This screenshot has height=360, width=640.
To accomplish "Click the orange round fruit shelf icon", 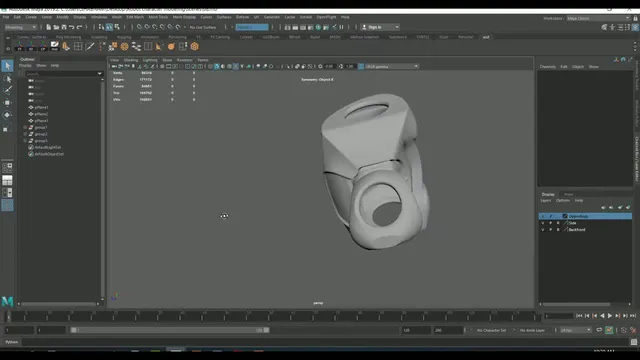I will [x=171, y=47].
